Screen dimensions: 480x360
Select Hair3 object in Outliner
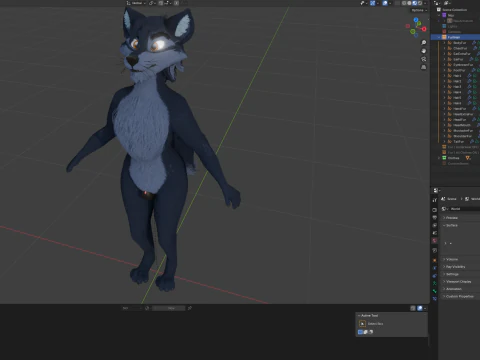457,87
